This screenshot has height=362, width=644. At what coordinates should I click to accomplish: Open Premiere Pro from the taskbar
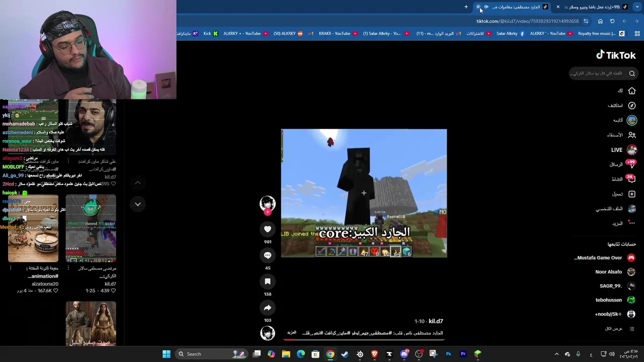[x=463, y=354]
